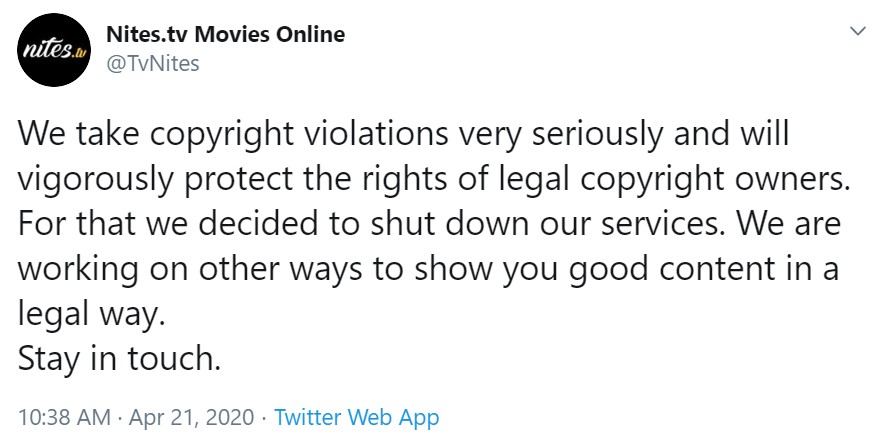Viewport: 885px width, 448px height.
Task: Click the word "Twitter" in the source label
Action: [308, 418]
